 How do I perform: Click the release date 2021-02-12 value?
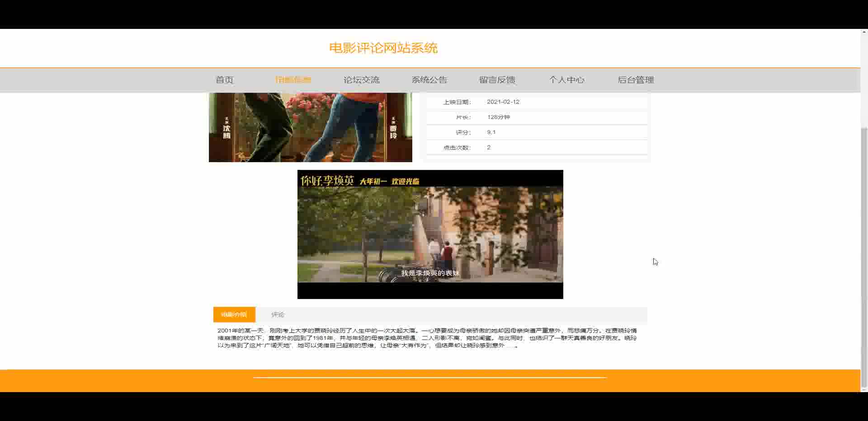(503, 102)
